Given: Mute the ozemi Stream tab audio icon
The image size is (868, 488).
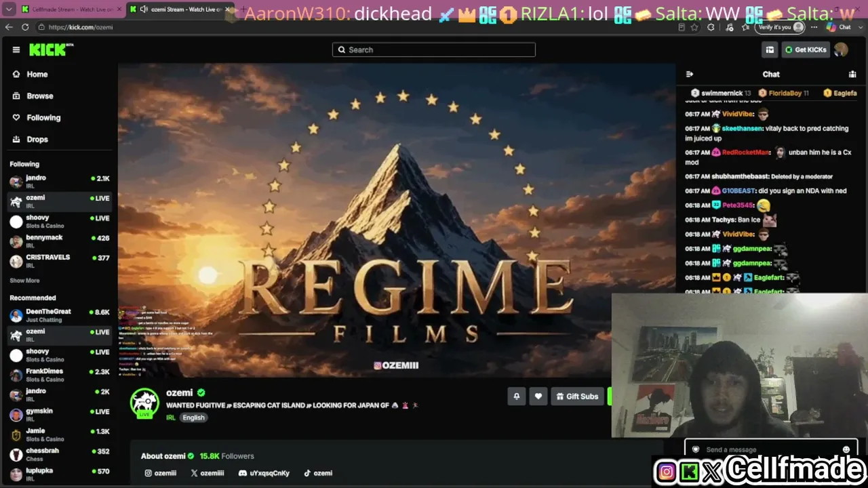Looking at the screenshot, I should coord(144,9).
